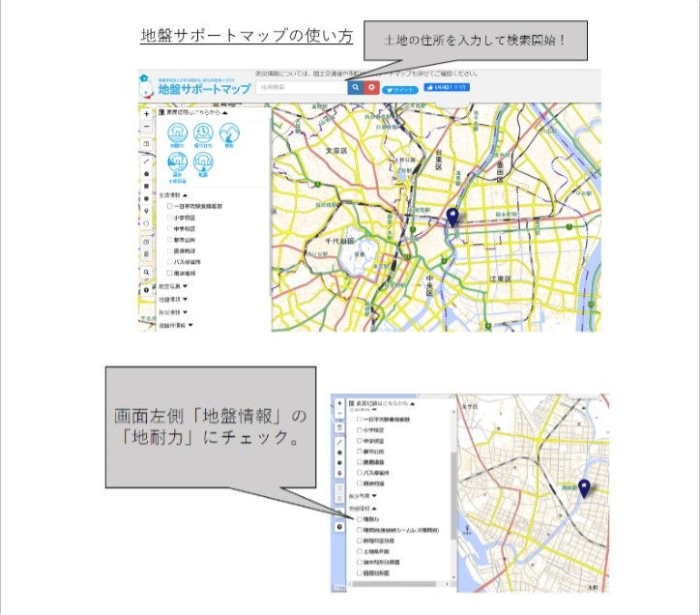Check 医療施設 box in upper panel
The image size is (700, 615).
coord(169,250)
